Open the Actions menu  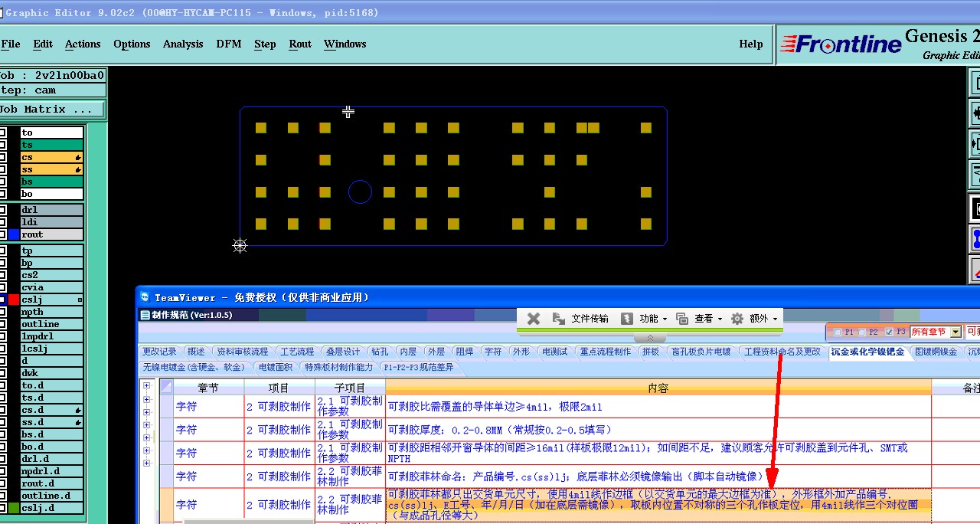83,44
